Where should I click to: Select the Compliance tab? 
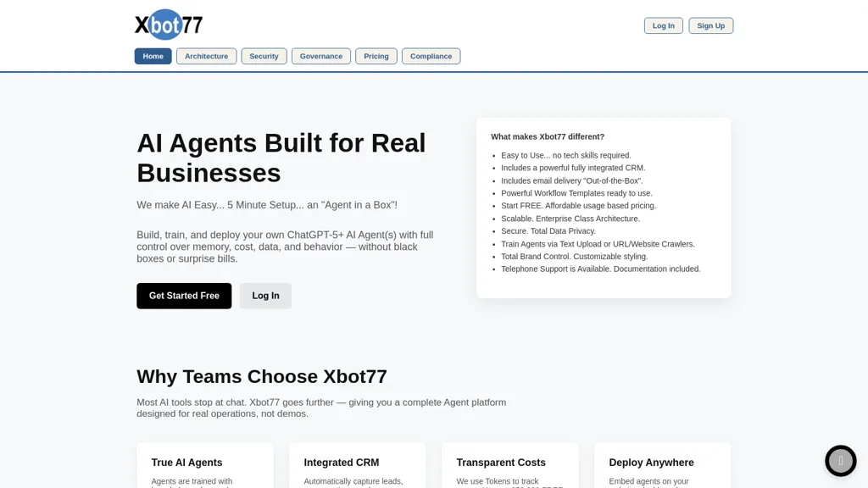(431, 56)
